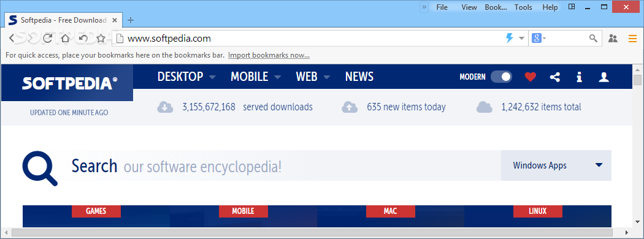
Task: Open the Help menu
Action: 550,7
